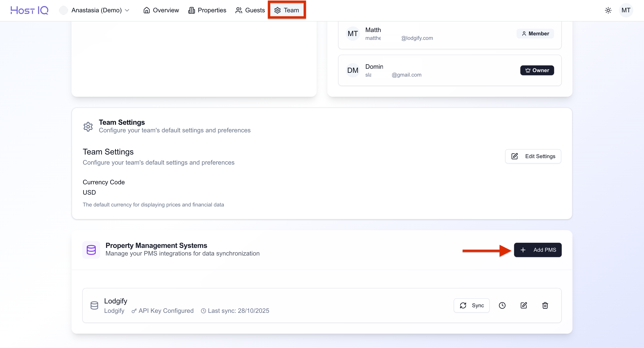This screenshot has width=644, height=348.
Task: Select the Team tab
Action: pos(287,10)
